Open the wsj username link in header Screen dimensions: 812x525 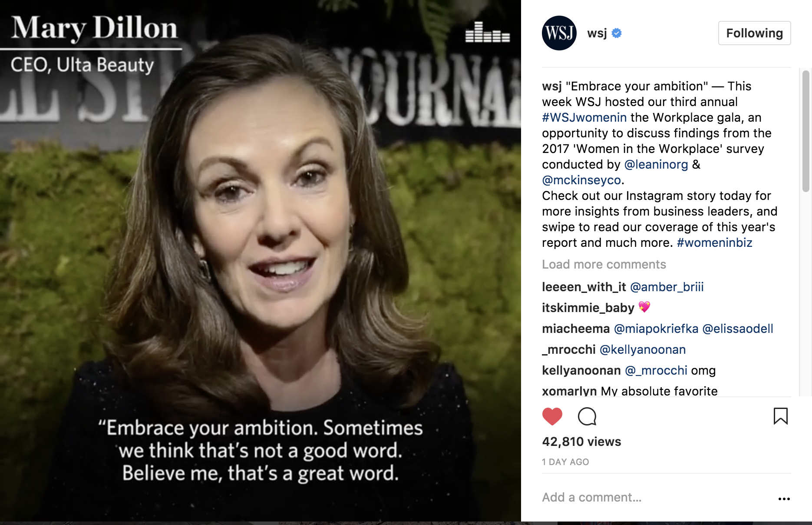[x=597, y=33]
